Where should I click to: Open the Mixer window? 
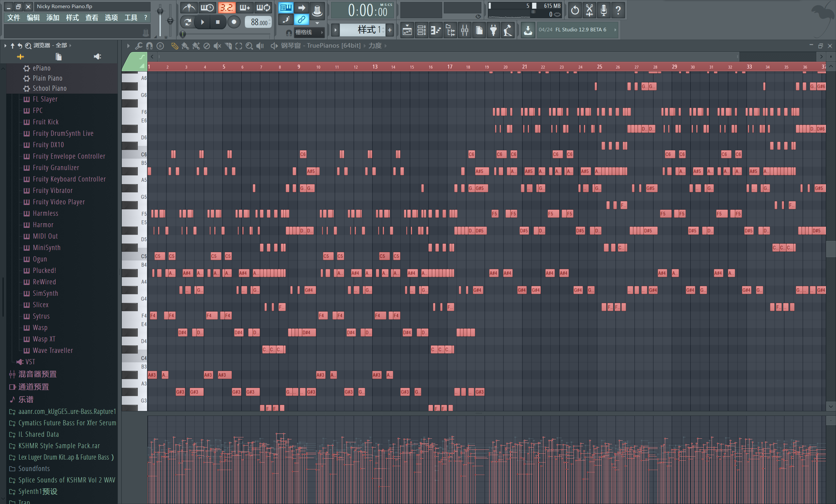(464, 30)
